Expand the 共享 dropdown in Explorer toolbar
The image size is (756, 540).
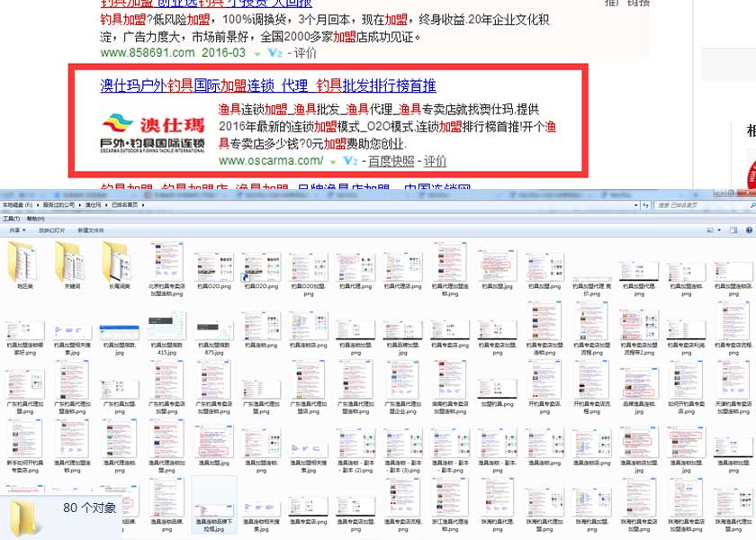[x=18, y=230]
